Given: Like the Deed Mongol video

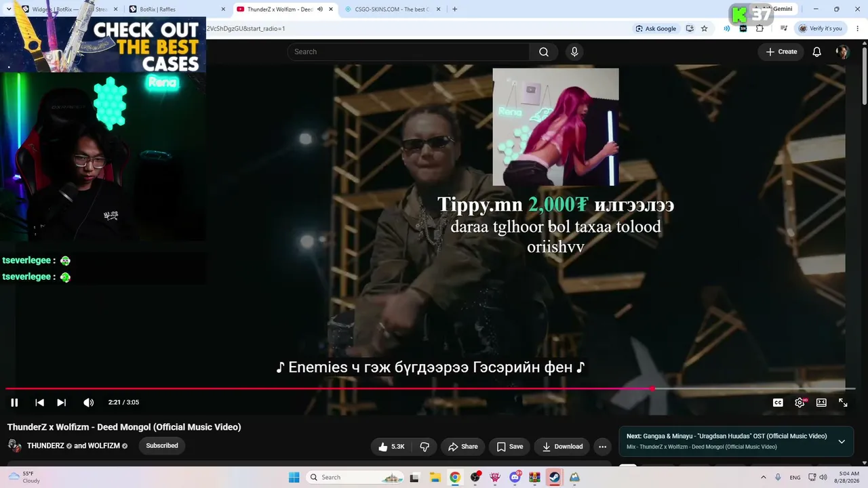Looking at the screenshot, I should coord(392,447).
